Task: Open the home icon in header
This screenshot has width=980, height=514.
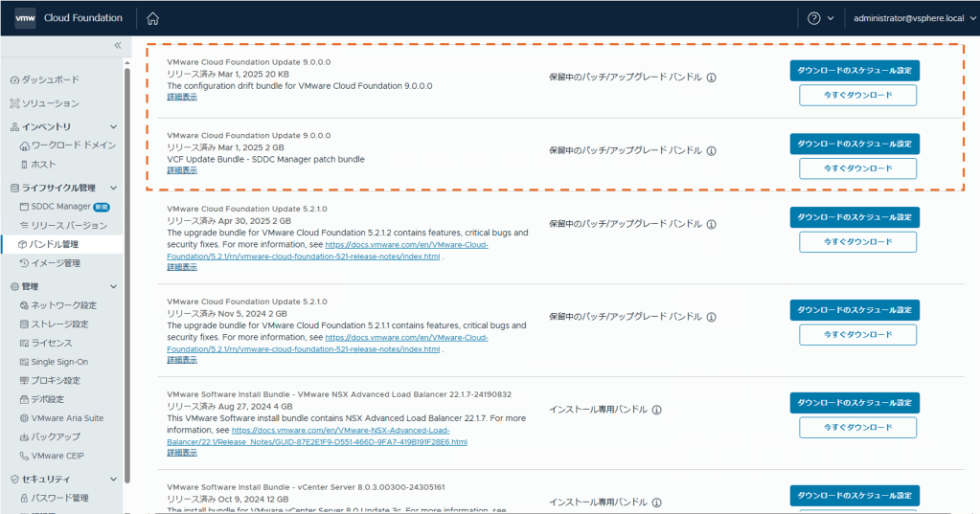Action: [x=152, y=19]
